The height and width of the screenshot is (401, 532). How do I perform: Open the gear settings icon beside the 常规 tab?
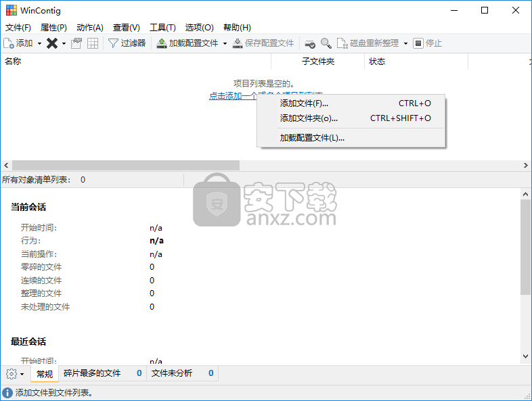pyautogui.click(x=12, y=374)
